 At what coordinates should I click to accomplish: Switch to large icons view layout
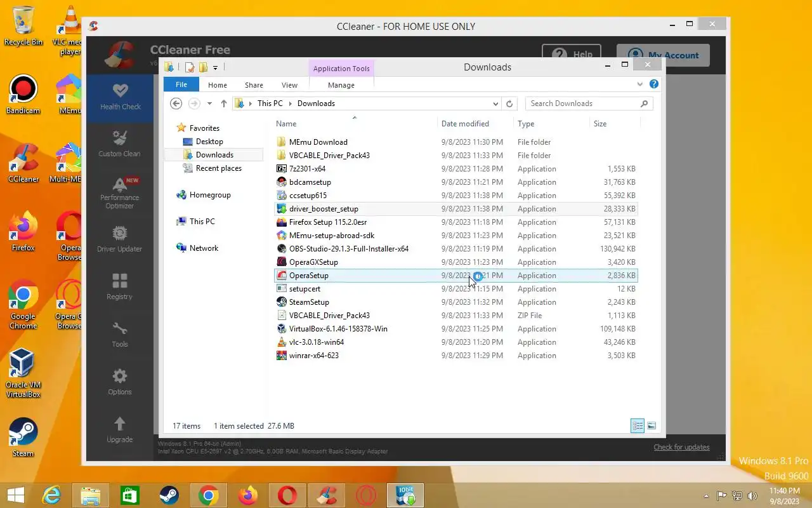[x=652, y=426]
